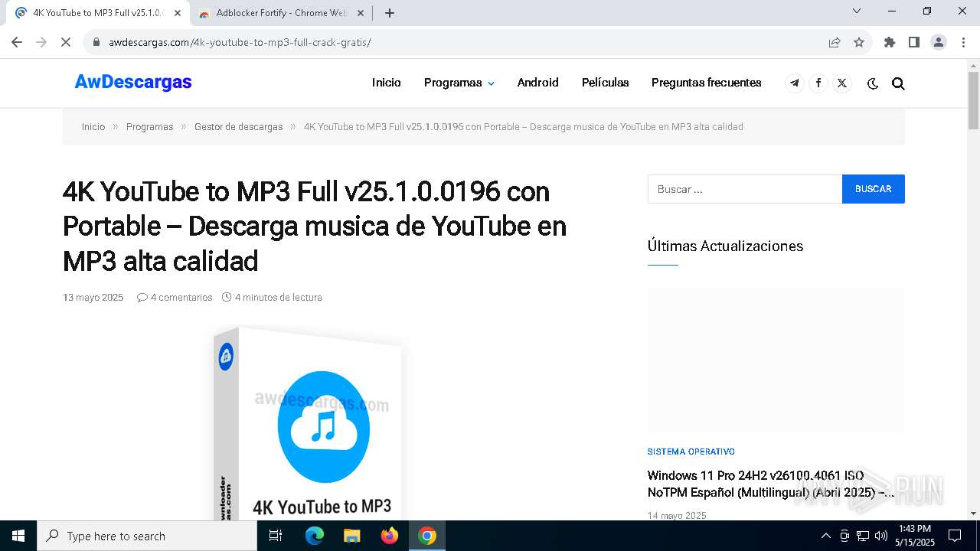Open the Chrome side panel icon
980x551 pixels.
pos(914,42)
